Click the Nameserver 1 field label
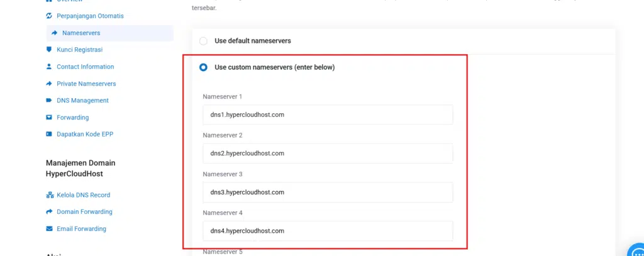This screenshot has height=256, width=644. coord(223,97)
